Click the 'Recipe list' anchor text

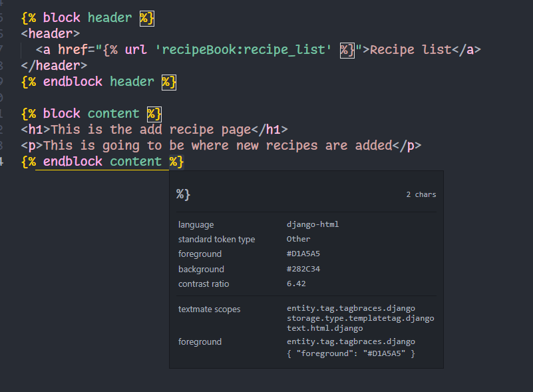pyautogui.click(x=411, y=50)
